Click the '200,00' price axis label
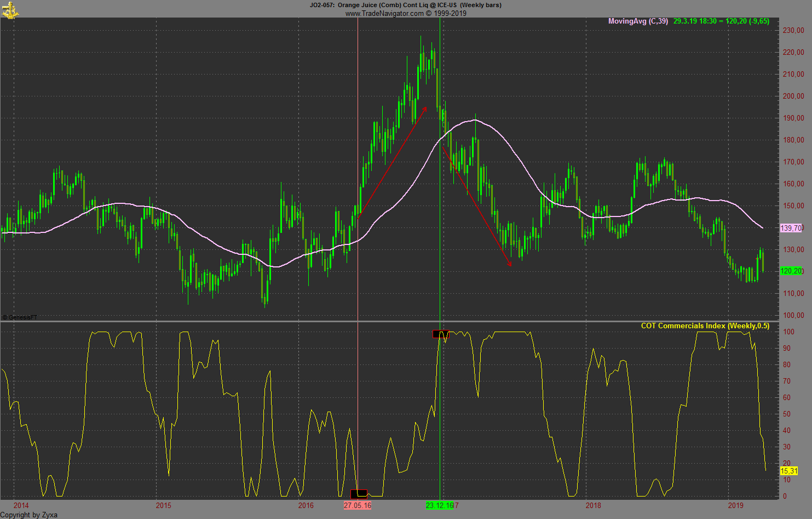 click(x=793, y=96)
